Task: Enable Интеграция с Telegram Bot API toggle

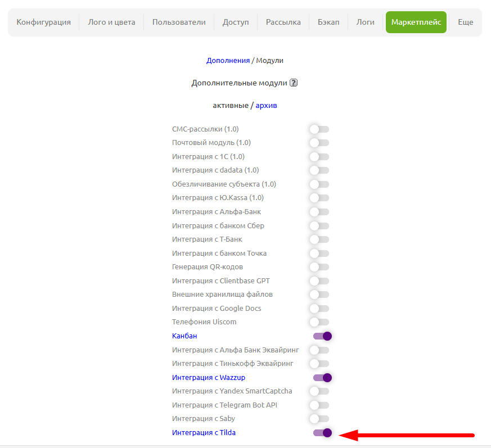Action: pos(319,405)
